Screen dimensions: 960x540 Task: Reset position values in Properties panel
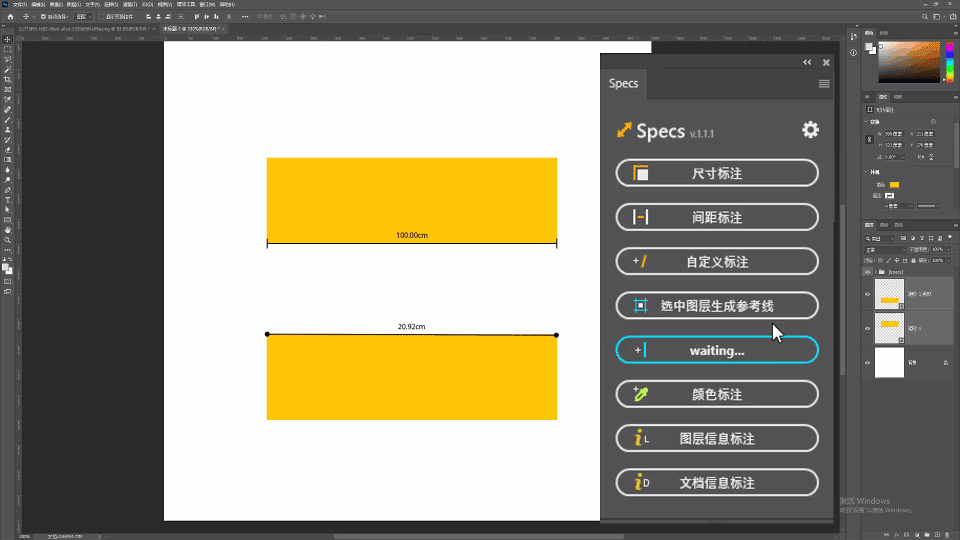coord(933,122)
